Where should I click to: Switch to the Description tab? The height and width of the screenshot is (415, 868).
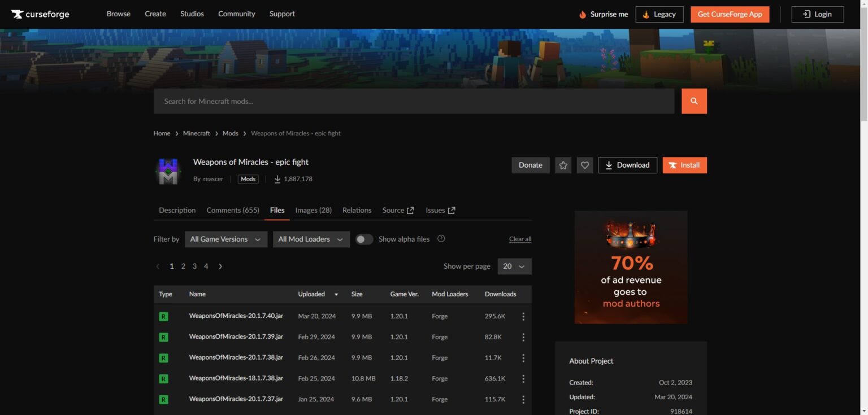pyautogui.click(x=177, y=210)
